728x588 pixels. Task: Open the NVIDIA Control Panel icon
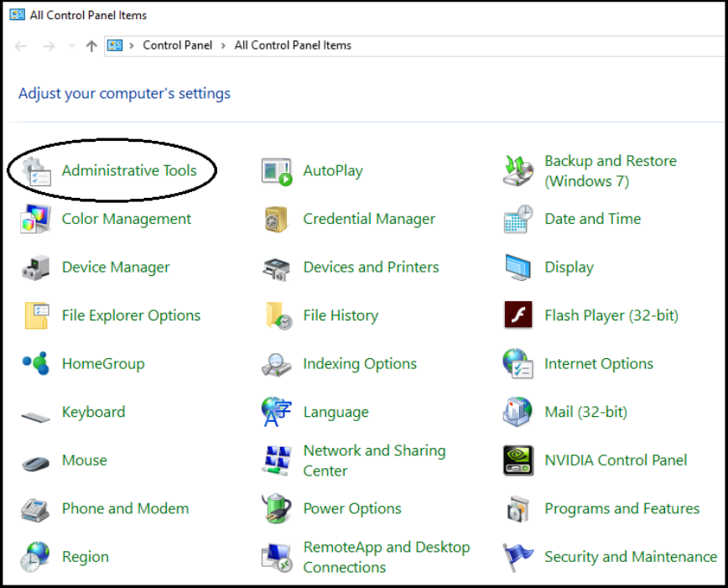518,461
